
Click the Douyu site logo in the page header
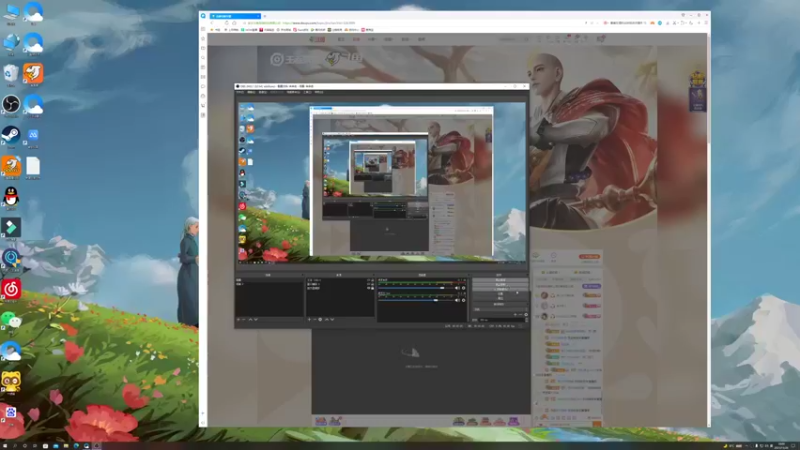pyautogui.click(x=317, y=39)
